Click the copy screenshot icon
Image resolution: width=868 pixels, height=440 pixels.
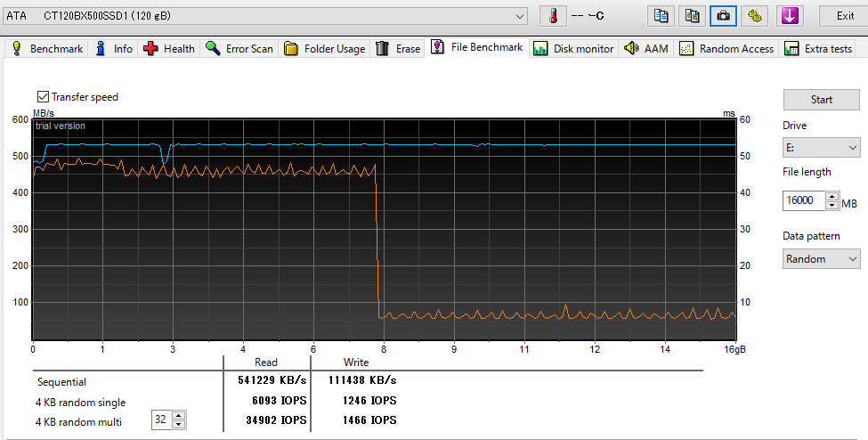(x=692, y=15)
